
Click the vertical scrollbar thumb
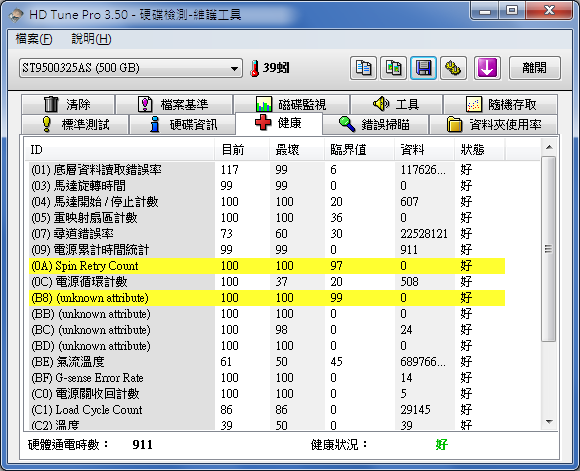point(549,249)
